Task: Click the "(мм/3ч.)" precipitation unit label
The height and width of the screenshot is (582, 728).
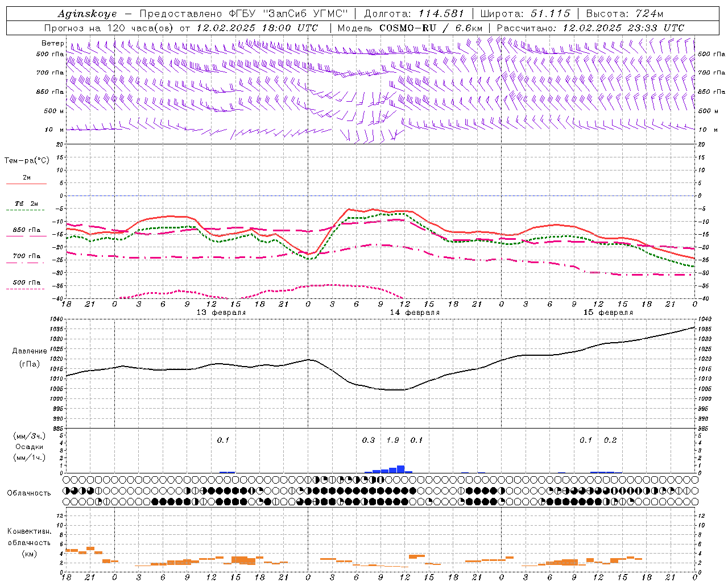Action: 29,436
